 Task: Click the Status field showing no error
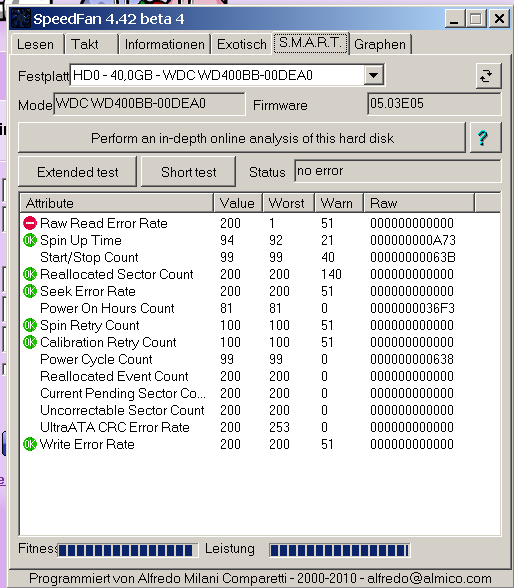(x=398, y=171)
